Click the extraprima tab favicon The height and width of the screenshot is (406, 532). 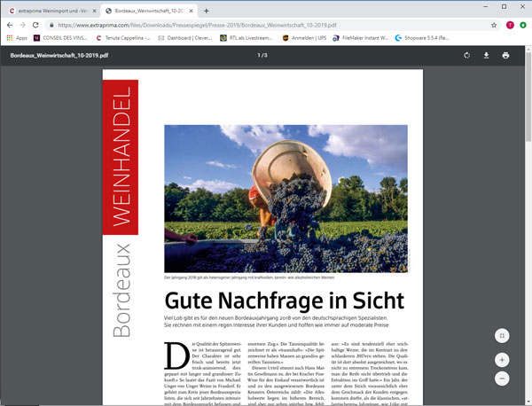[x=12, y=11]
